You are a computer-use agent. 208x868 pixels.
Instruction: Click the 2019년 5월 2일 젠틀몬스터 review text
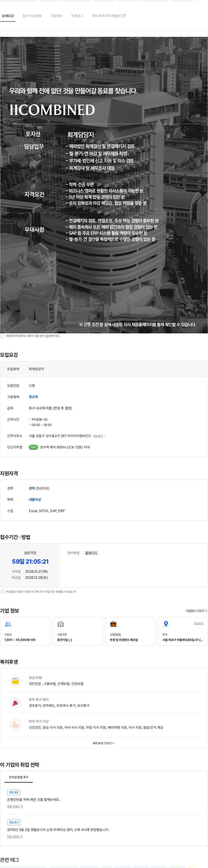[58, 830]
